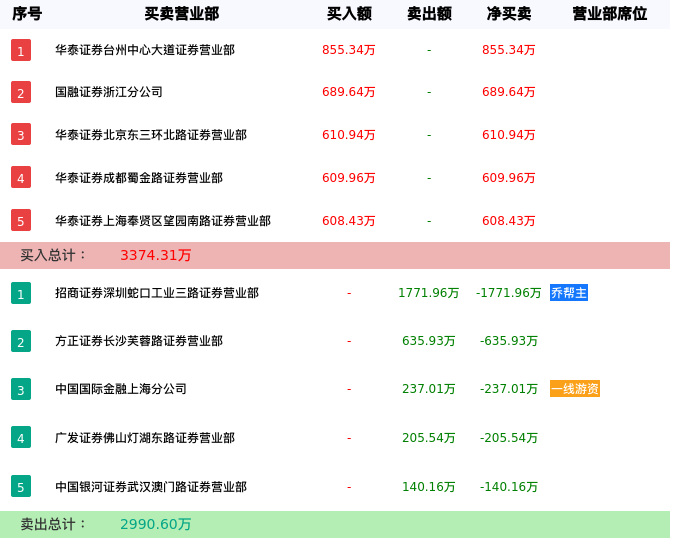Screen dimensions: 676x540
Task: Open 中国国际金融上海分公司
Action: click(x=121, y=389)
